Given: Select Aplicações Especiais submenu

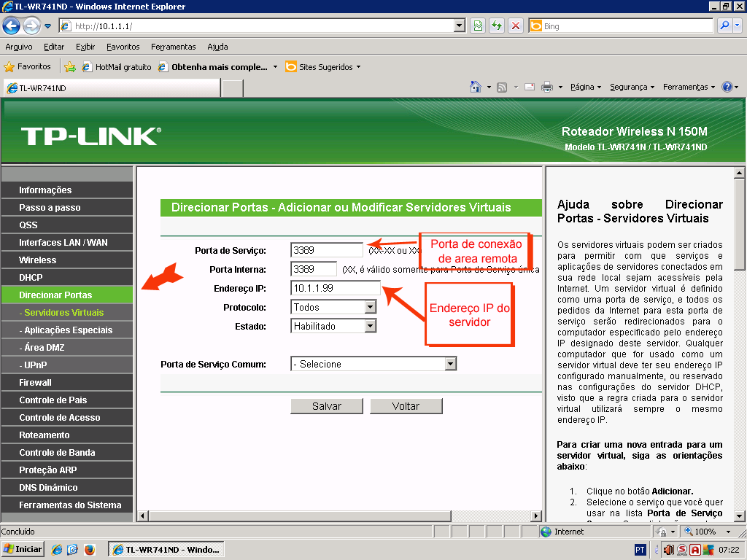Looking at the screenshot, I should point(67,330).
